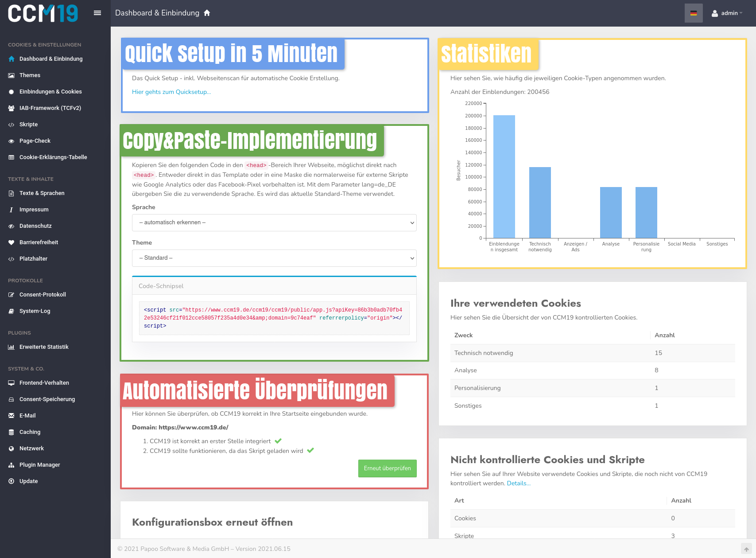Click the Themes image icon

[12, 75]
